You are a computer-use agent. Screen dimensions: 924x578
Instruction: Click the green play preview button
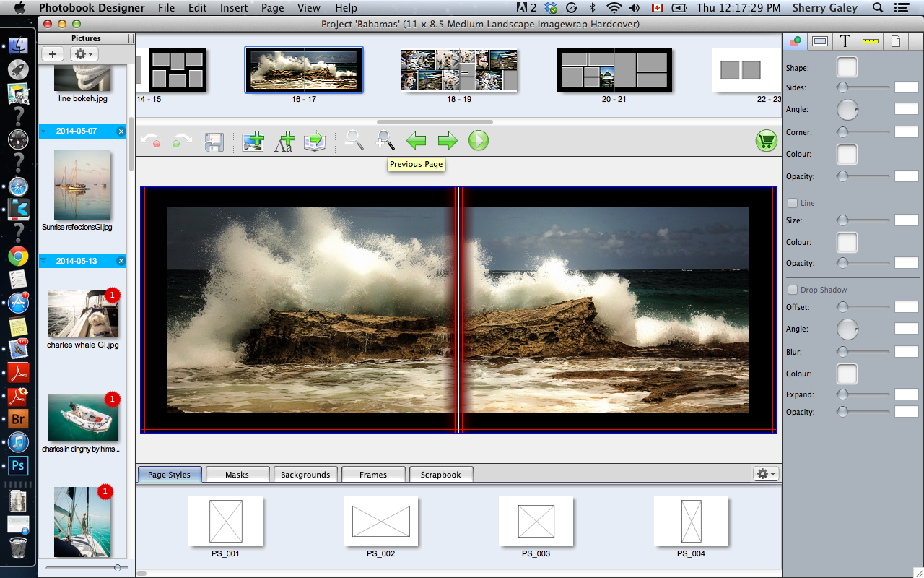tap(478, 140)
